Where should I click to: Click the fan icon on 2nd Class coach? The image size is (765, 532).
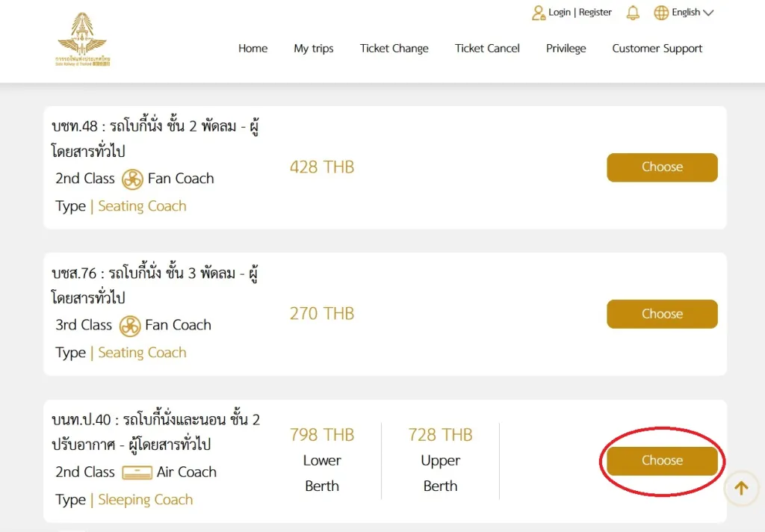coord(132,179)
